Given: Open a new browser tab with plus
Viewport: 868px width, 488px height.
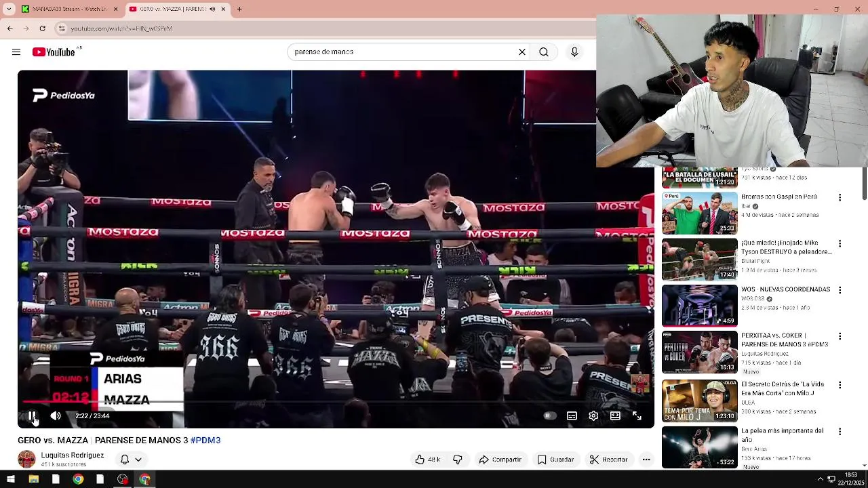Looking at the screenshot, I should point(239,9).
